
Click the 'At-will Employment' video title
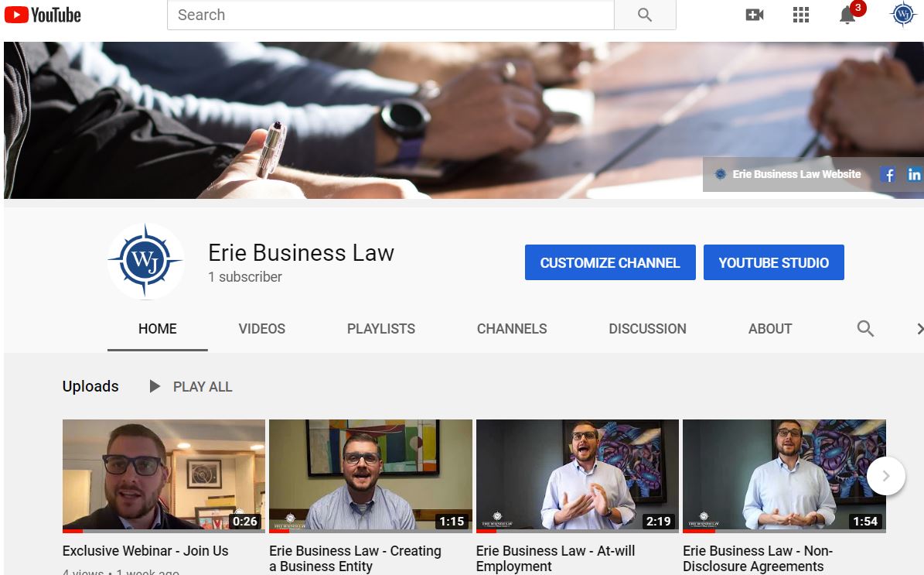556,559
